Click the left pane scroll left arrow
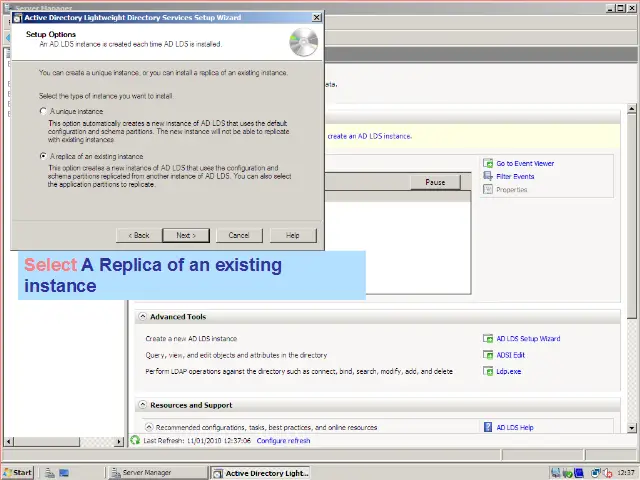The height and width of the screenshot is (480, 640). (x=9, y=441)
